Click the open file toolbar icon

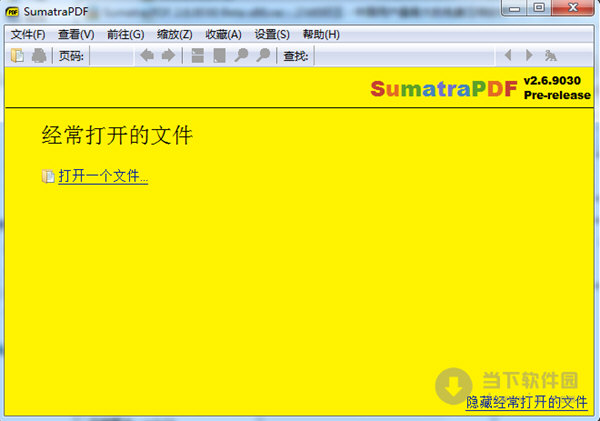point(17,55)
